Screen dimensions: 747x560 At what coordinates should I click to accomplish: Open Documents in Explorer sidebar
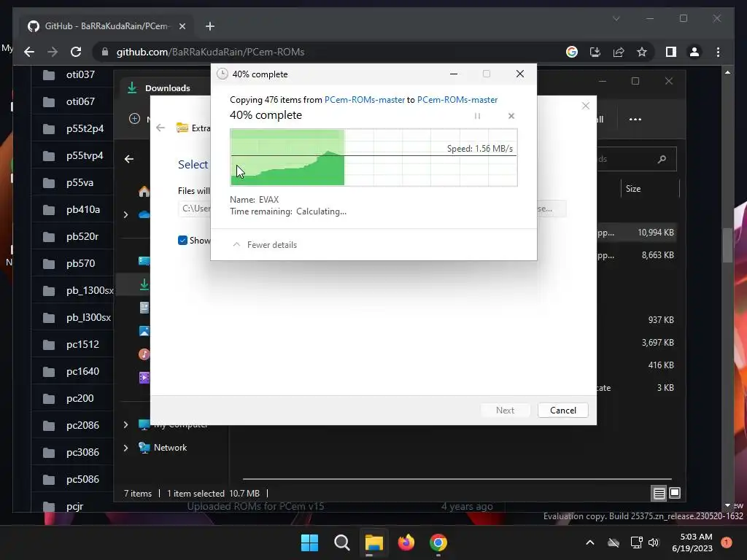tap(144, 308)
